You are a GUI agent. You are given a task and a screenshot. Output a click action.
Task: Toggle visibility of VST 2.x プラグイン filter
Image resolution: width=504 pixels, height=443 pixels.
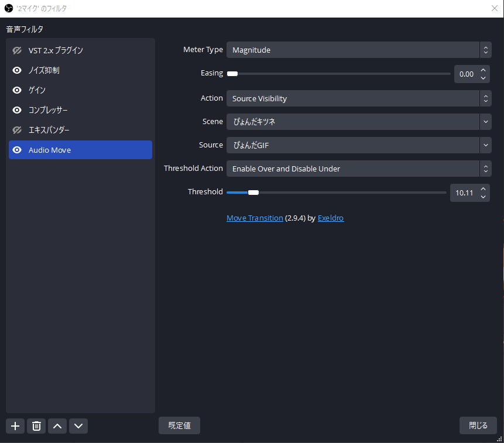pyautogui.click(x=17, y=50)
